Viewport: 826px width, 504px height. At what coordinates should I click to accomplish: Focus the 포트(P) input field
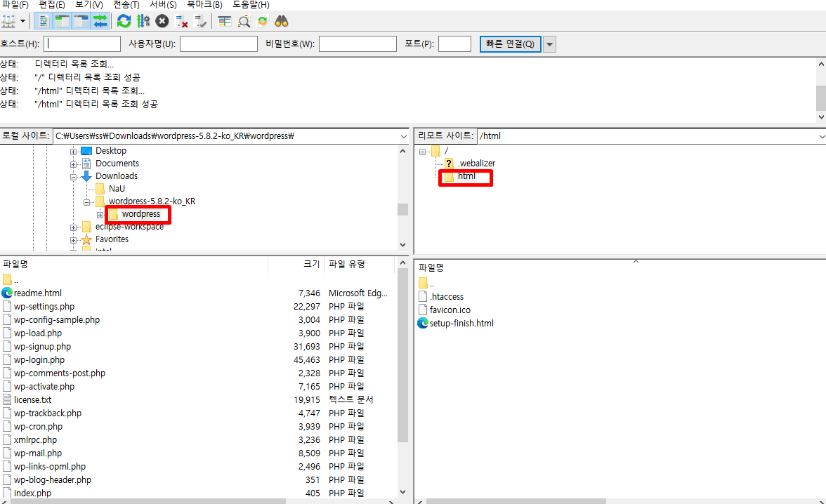(x=454, y=44)
